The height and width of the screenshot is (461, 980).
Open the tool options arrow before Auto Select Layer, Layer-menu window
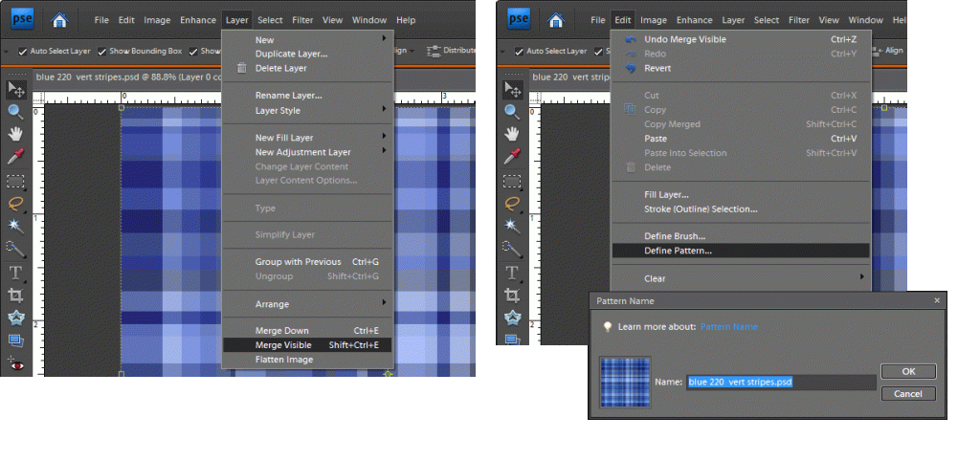(6, 52)
